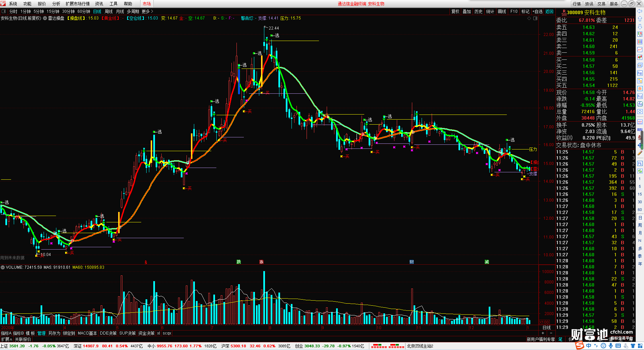
Task: Toggle the 复权 adjustment button
Action: (455, 11)
